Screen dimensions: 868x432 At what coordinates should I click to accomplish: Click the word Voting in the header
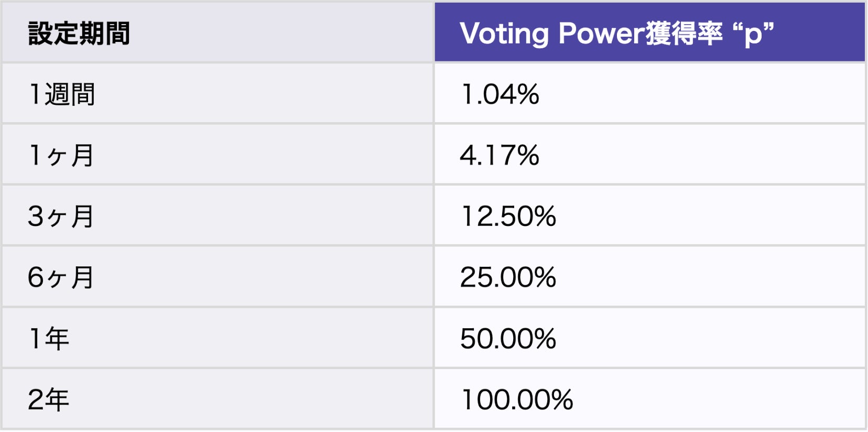point(504,34)
